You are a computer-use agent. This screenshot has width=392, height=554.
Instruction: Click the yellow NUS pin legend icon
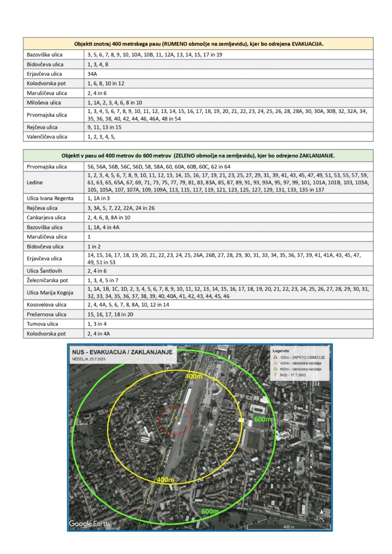275,375
